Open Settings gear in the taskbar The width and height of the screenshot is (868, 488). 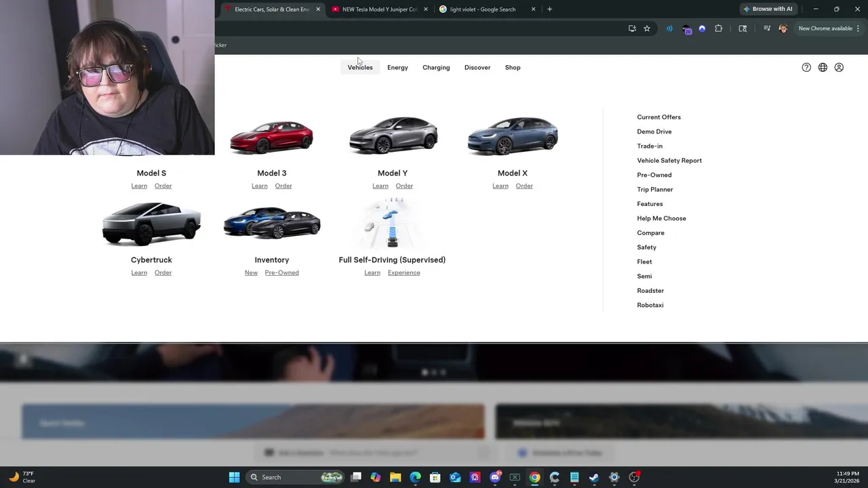pyautogui.click(x=614, y=477)
